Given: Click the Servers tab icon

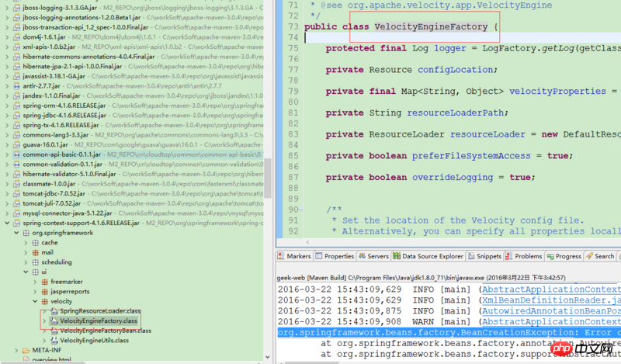Looking at the screenshot, I should click(x=362, y=256).
